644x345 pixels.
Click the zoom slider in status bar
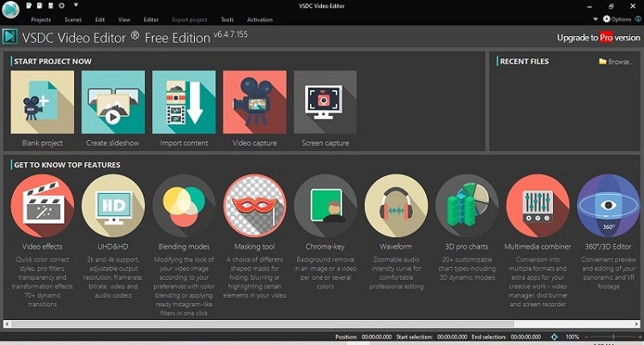613,337
